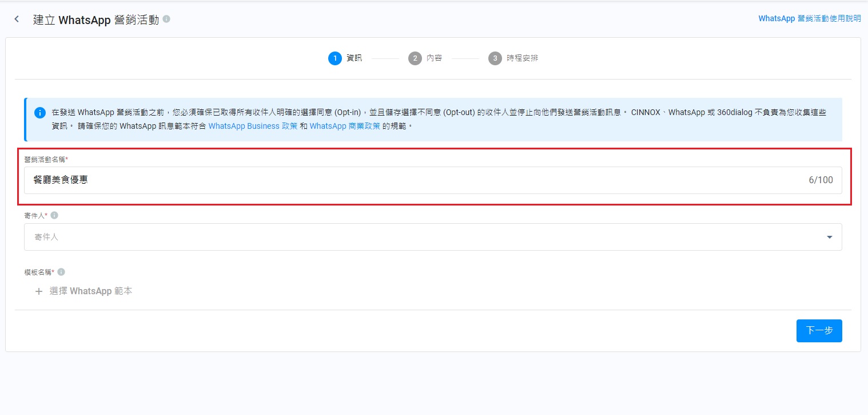Click info icon beside 建立 WhatsApp 營銷活動 title

[x=166, y=19]
